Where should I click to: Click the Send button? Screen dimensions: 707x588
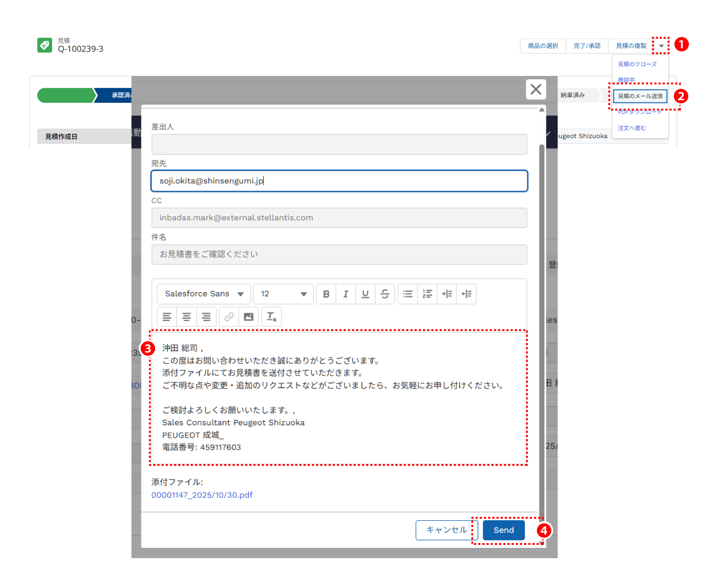click(503, 530)
